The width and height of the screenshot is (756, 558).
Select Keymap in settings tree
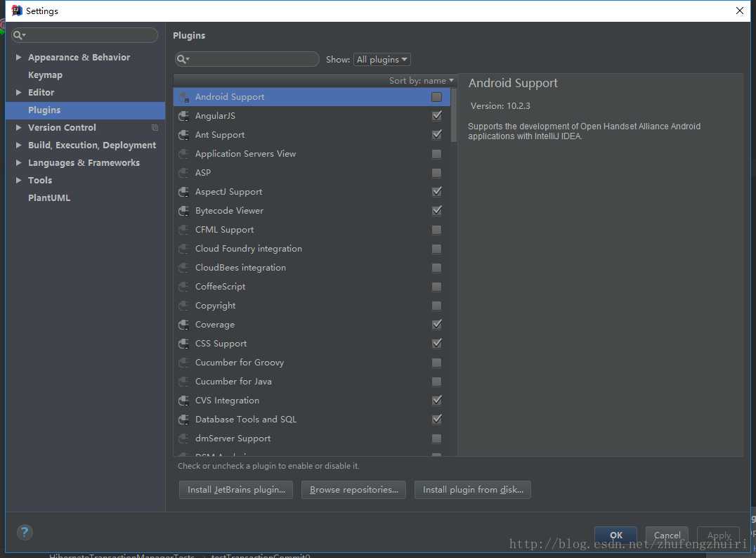pos(45,75)
